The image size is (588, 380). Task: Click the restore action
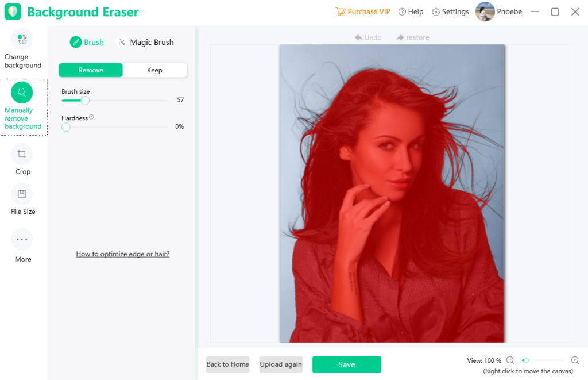click(x=413, y=37)
